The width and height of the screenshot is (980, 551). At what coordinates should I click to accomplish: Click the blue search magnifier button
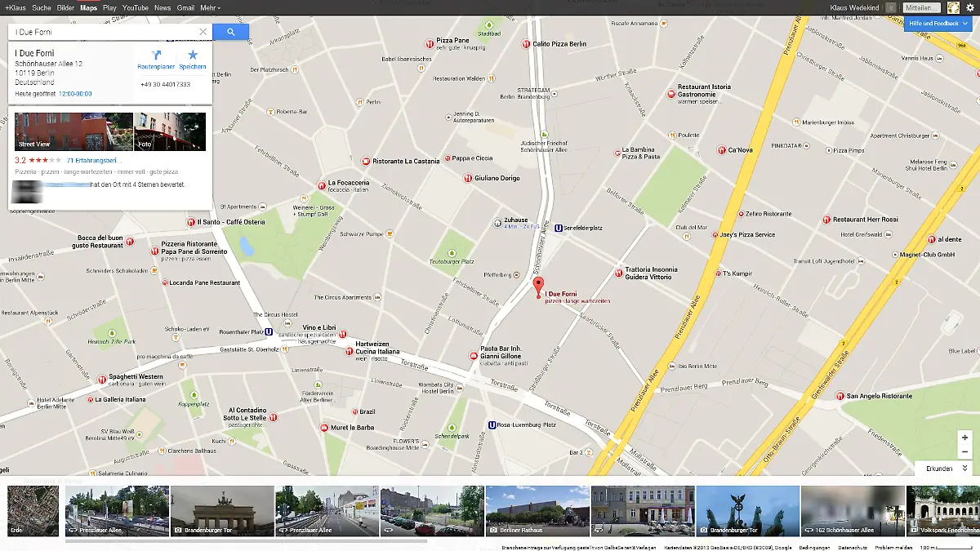[231, 31]
